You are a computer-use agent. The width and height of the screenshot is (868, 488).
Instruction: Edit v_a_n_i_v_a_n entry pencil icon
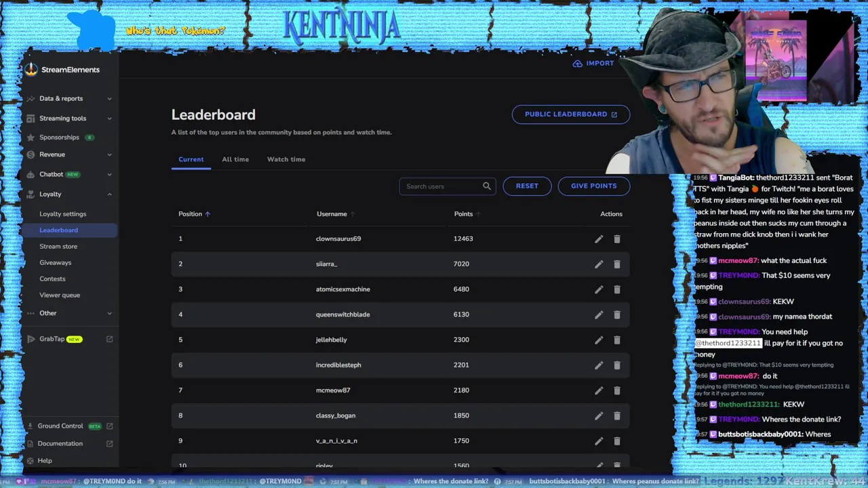pyautogui.click(x=599, y=441)
